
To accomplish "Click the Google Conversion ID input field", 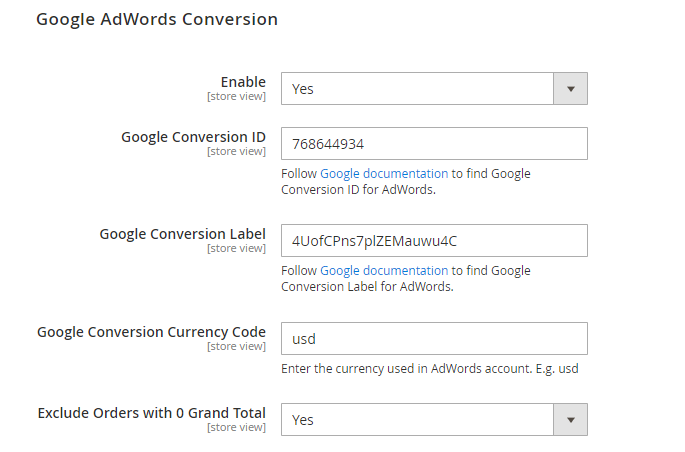I will pyautogui.click(x=434, y=144).
